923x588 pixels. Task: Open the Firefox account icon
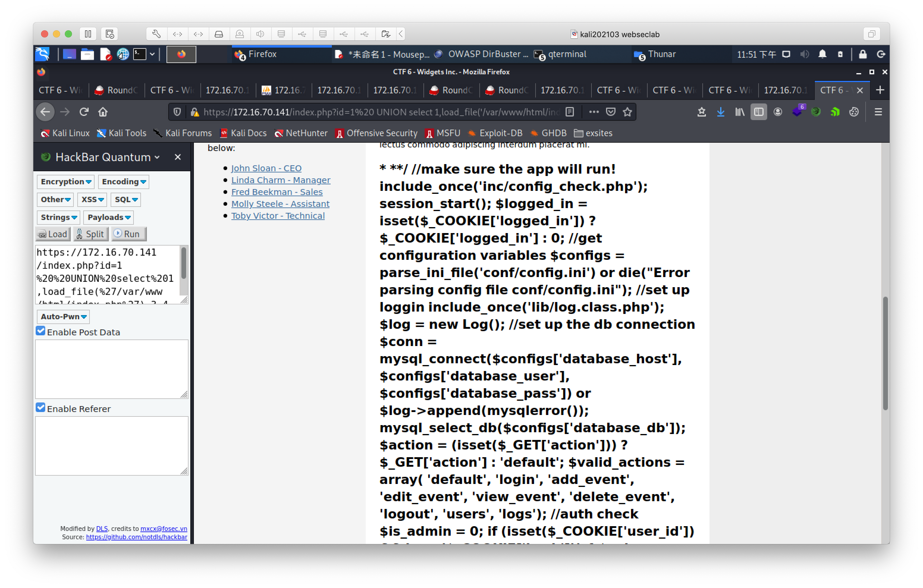[x=778, y=112]
